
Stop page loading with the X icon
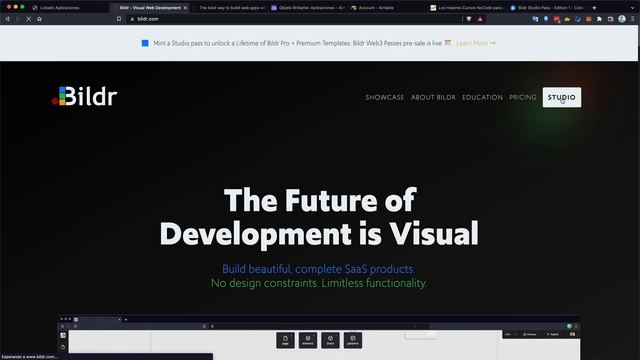(29, 19)
